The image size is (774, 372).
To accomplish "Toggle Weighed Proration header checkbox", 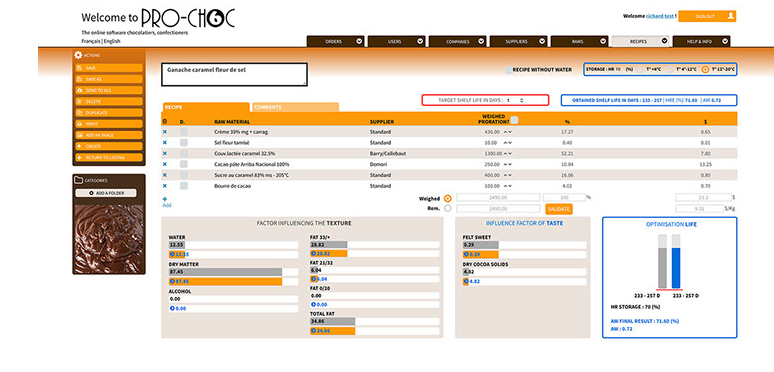I will pos(514,119).
